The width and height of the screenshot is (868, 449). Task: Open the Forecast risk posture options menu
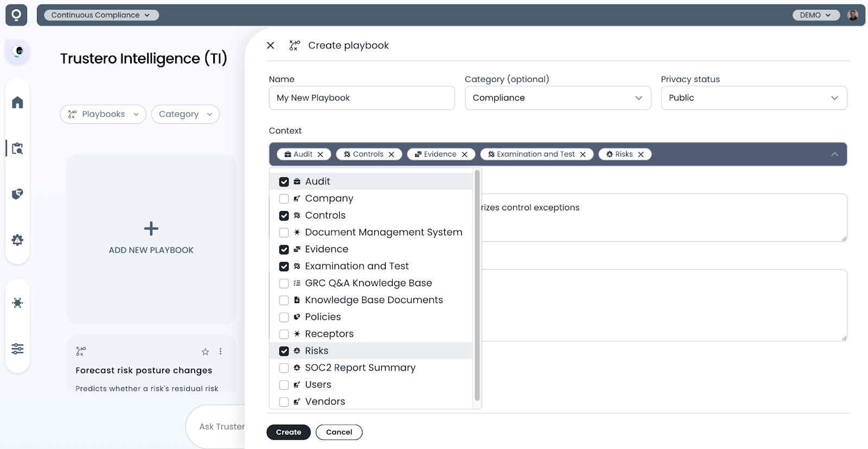(x=220, y=351)
